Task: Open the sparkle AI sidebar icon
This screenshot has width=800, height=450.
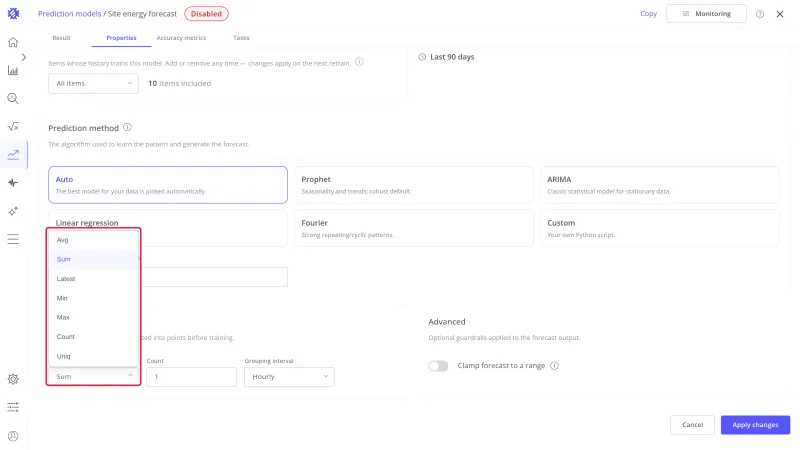Action: pyautogui.click(x=13, y=211)
